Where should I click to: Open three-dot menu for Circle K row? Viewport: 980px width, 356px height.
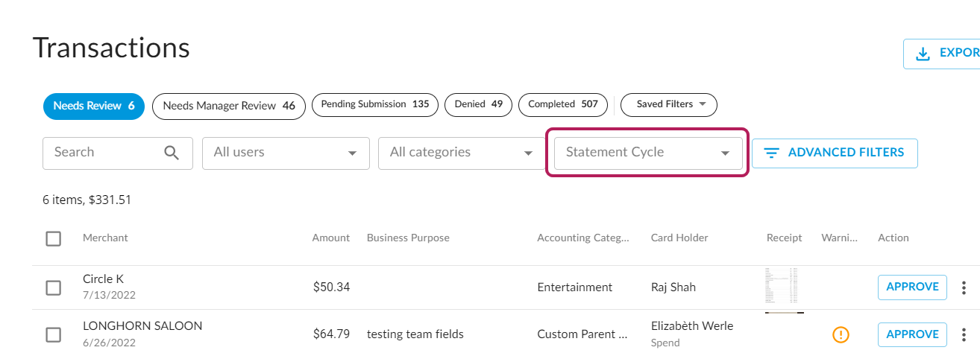click(x=964, y=287)
